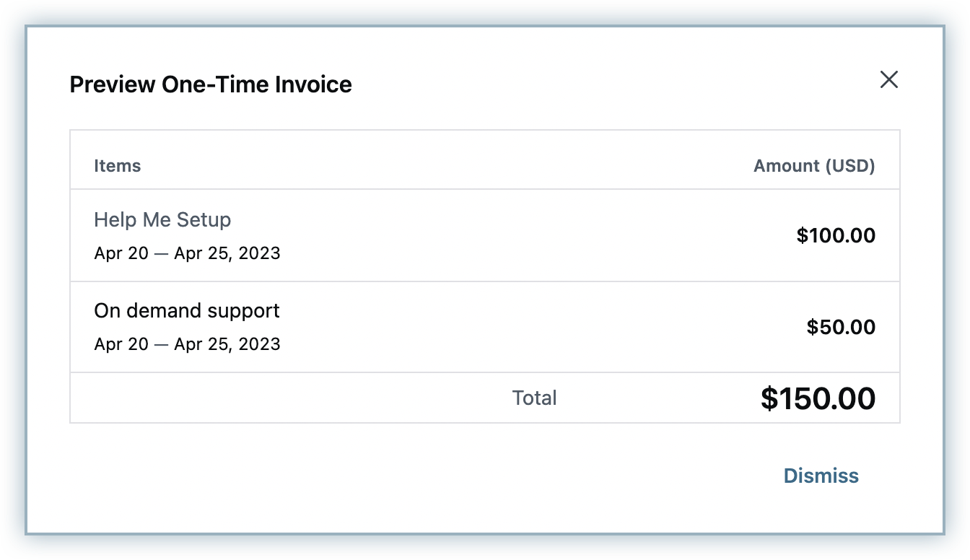970x560 pixels.
Task: Select the Items column header
Action: [x=117, y=166]
